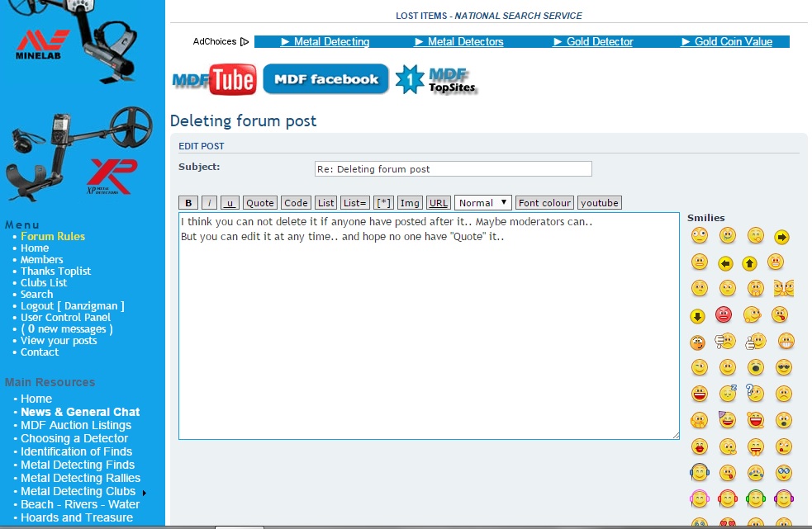Insert the party hat smiley

727,419
